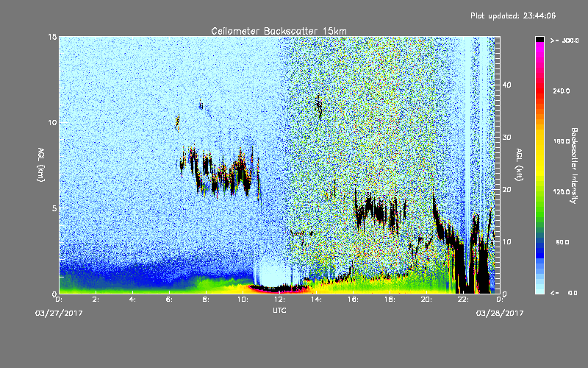Select the "AGL (kft)" axis label
Screen dimensions: 588x368
[520, 165]
